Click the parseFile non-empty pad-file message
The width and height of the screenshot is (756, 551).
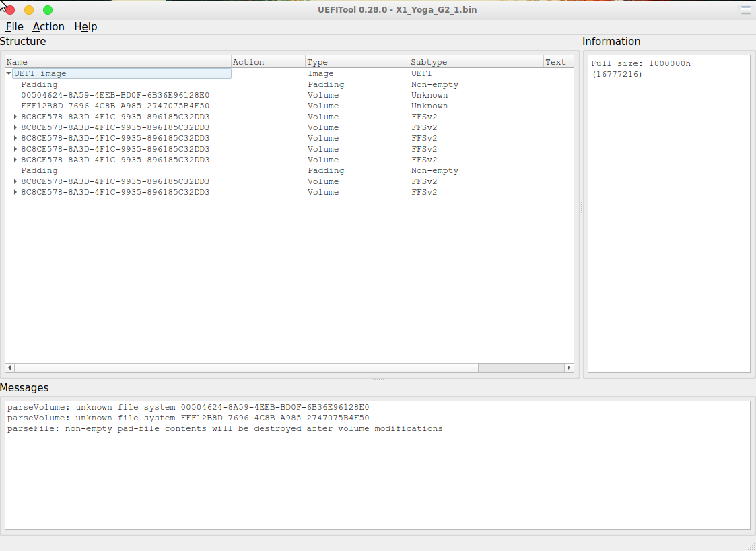(225, 428)
